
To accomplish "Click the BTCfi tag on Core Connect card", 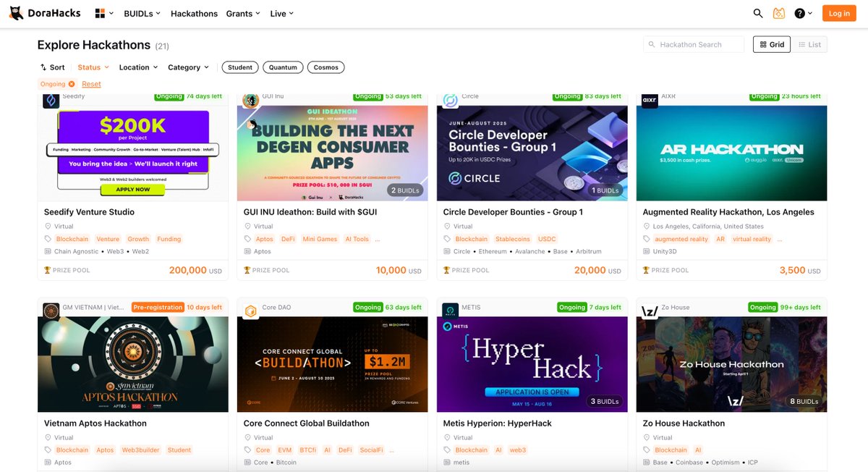I will pos(308,450).
